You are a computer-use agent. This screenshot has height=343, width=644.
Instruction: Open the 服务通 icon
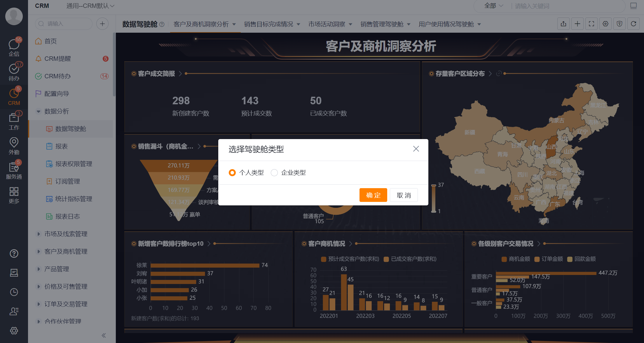point(14,170)
